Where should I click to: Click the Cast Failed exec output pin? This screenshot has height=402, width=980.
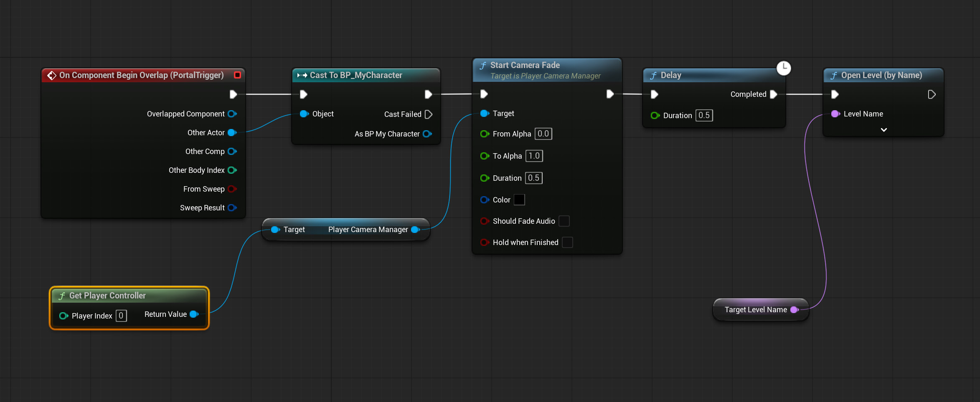pyautogui.click(x=428, y=114)
